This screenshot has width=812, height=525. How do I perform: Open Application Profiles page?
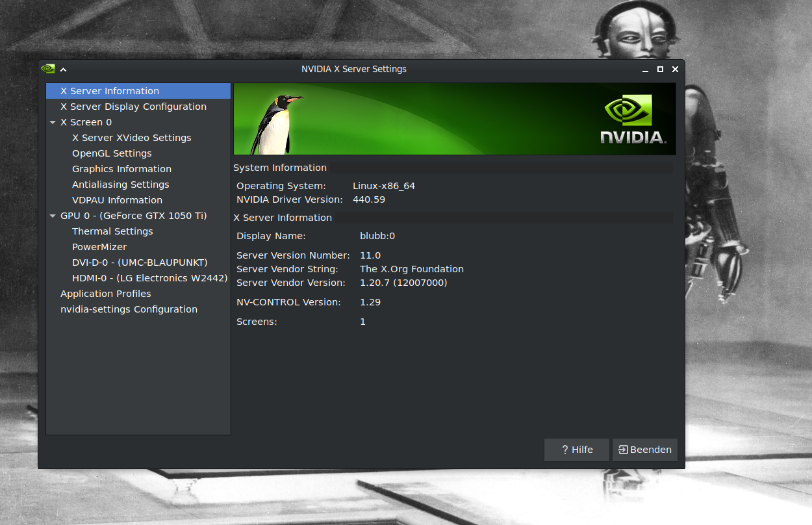106,294
